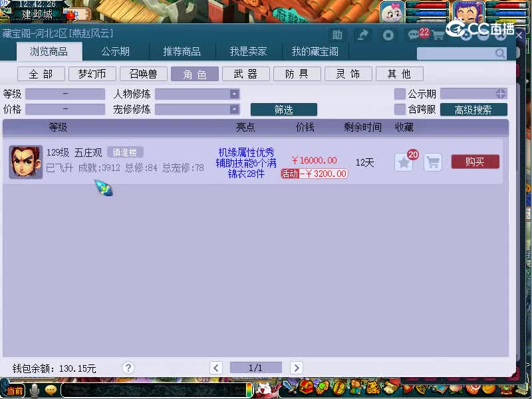Select the 其他 category
This screenshot has height=399, width=532.
(x=400, y=74)
